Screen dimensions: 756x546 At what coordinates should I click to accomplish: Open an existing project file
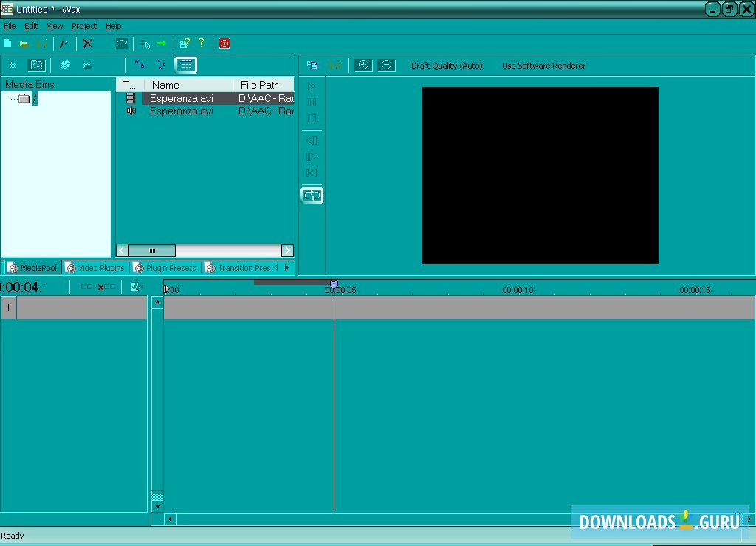(x=24, y=43)
